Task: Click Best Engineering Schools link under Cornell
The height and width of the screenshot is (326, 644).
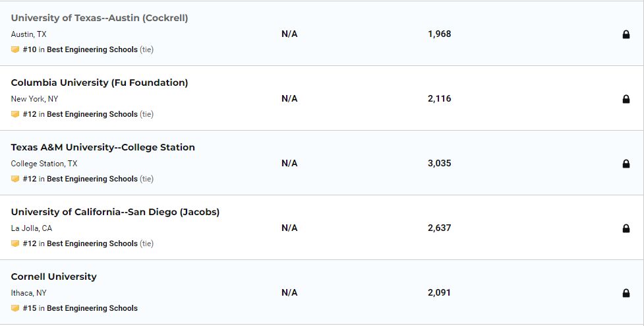Action: tap(92, 308)
